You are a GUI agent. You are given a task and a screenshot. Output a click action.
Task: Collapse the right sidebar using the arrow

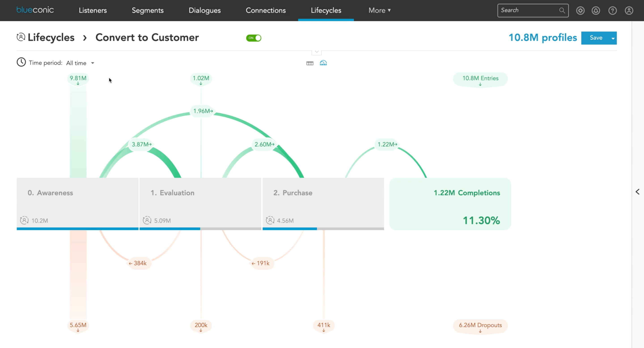click(x=638, y=192)
